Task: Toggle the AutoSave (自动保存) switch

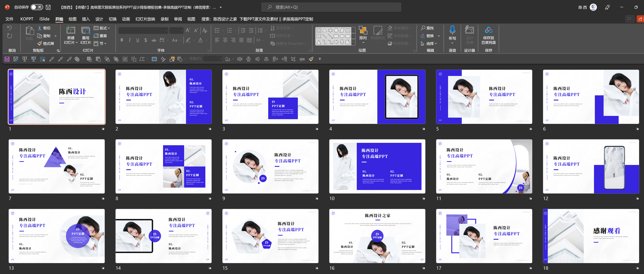Action: [37, 7]
